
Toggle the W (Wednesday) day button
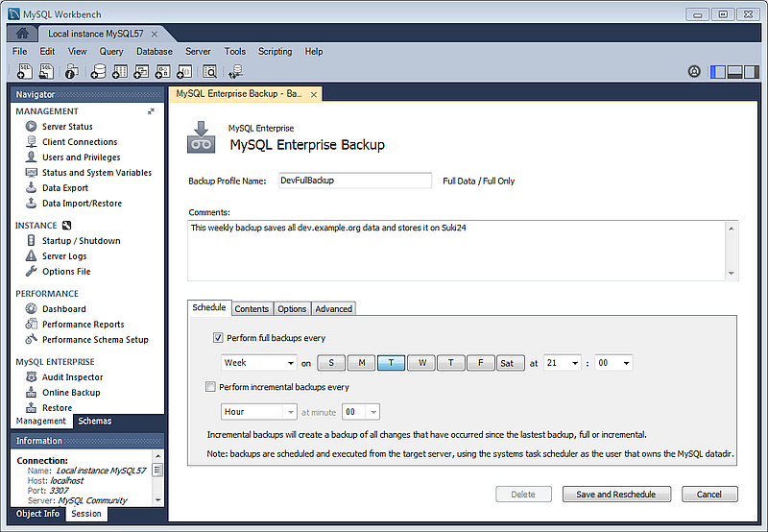(x=421, y=363)
